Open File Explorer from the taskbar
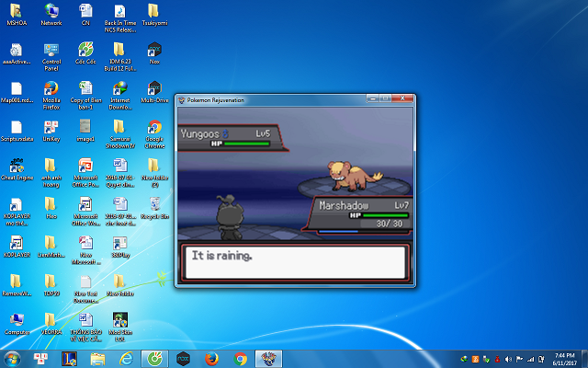The image size is (588, 368). pos(97,360)
